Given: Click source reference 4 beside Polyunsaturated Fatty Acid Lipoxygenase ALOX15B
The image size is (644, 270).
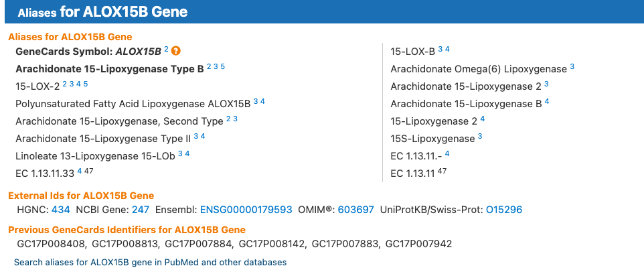Looking at the screenshot, I should [x=263, y=101].
